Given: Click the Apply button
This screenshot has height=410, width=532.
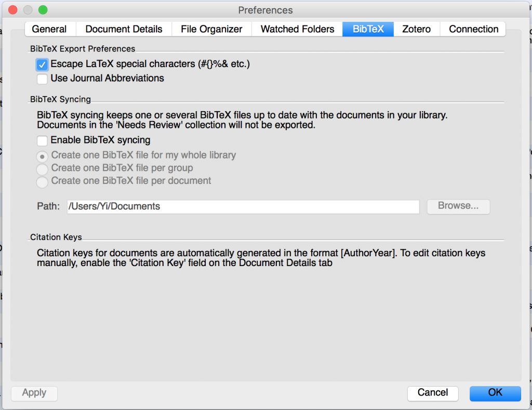Looking at the screenshot, I should [34, 393].
